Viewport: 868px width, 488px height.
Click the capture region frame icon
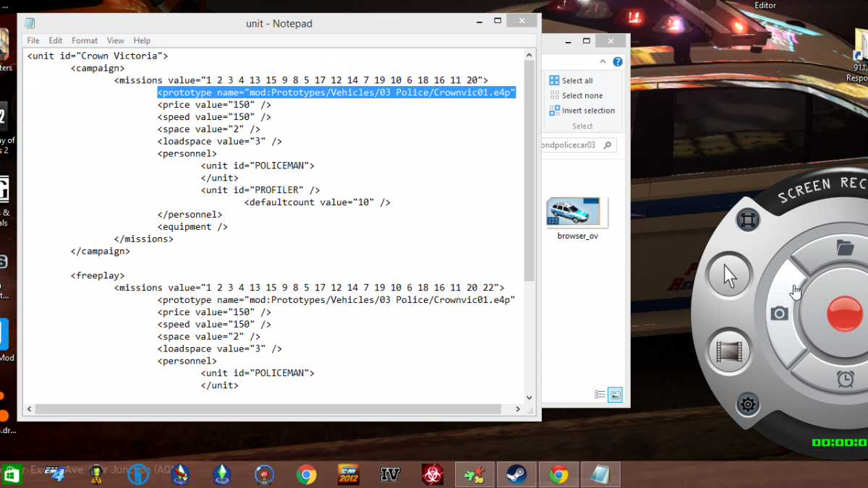748,221
